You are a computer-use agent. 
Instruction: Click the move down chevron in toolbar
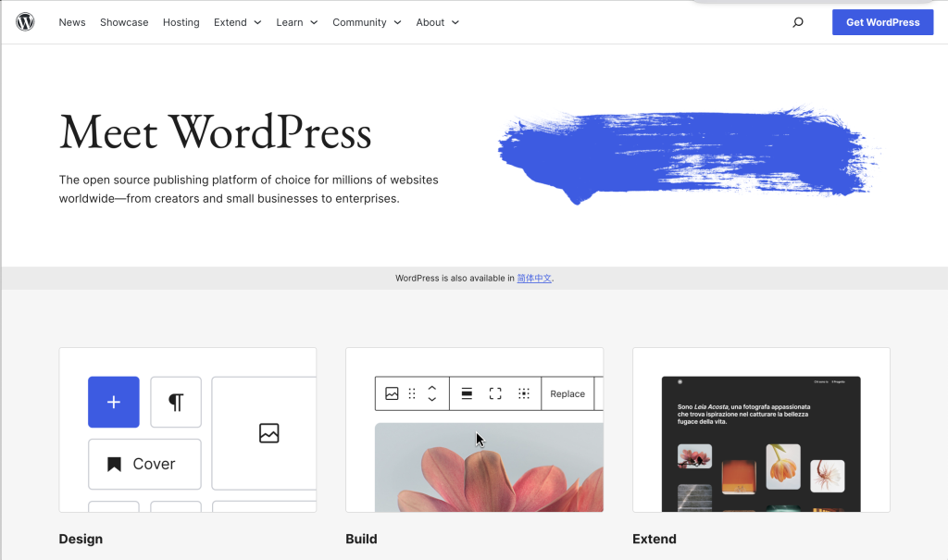point(431,399)
